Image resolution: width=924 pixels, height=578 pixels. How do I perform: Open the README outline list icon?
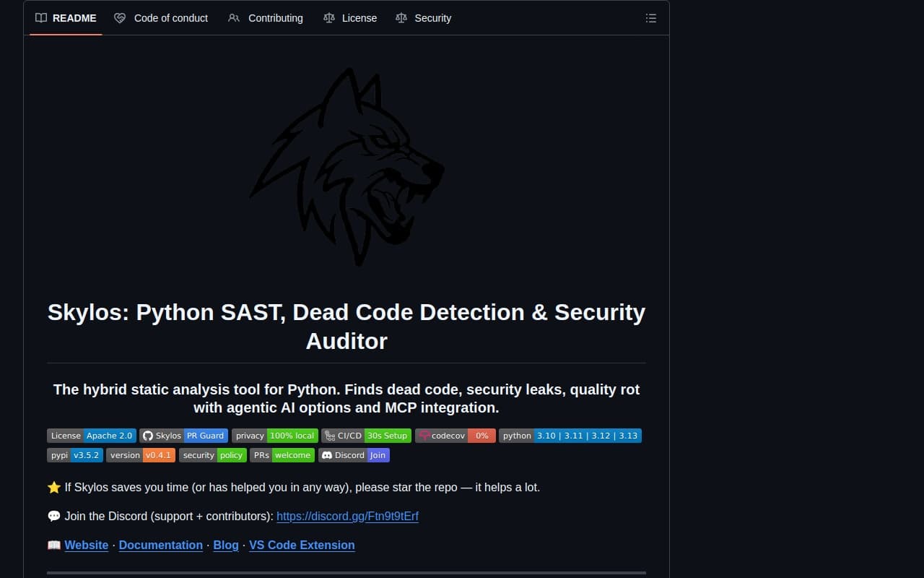pos(650,18)
